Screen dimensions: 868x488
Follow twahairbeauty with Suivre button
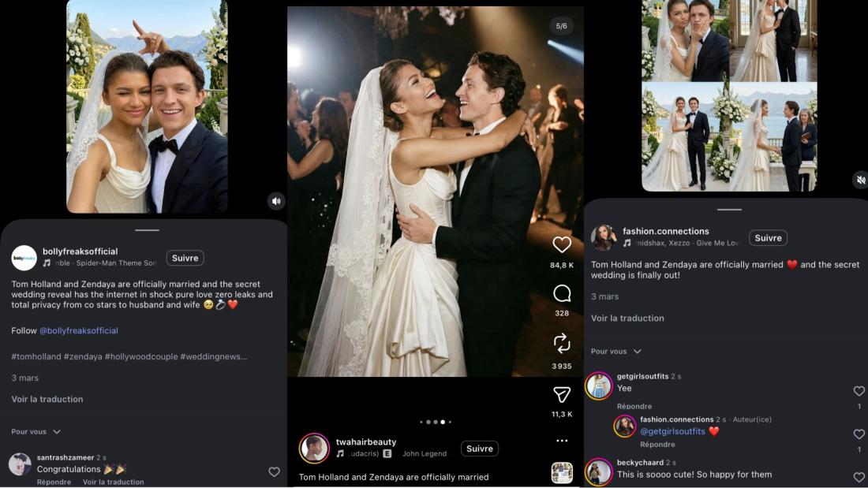click(x=479, y=449)
